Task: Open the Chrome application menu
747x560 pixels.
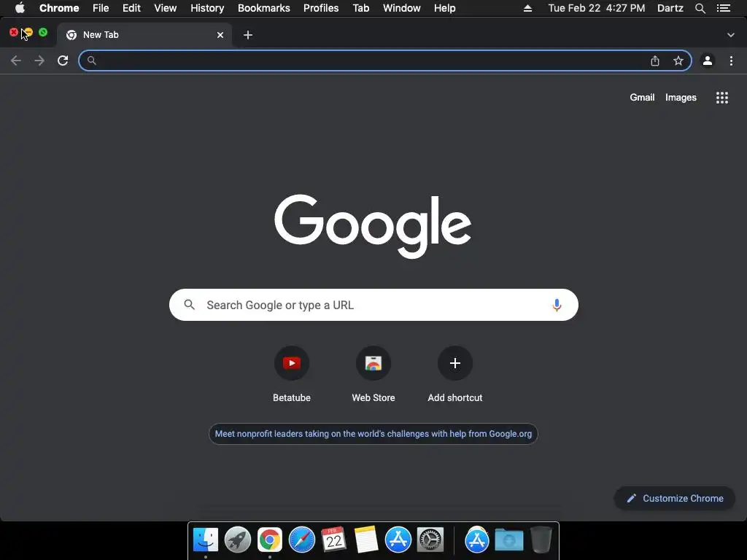Action: [x=59, y=8]
